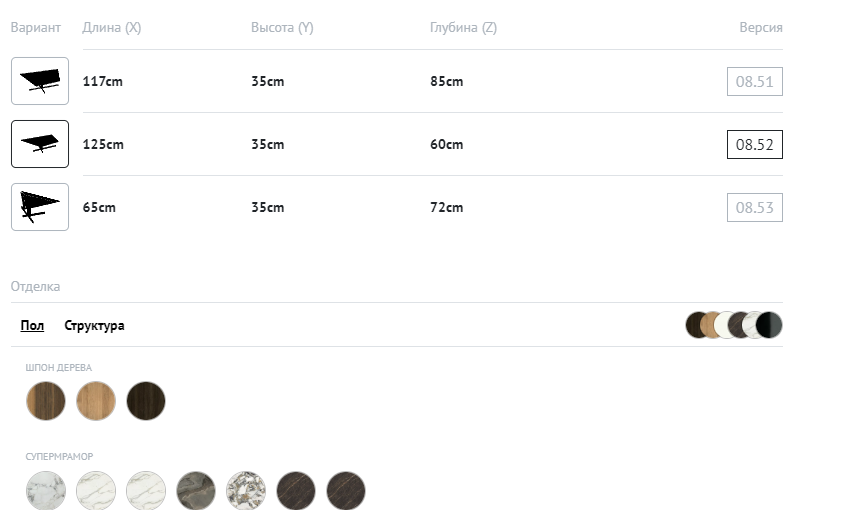Select the 117cm table variant thumbnail
Viewport: 863px width, 510px height.
pyautogui.click(x=40, y=81)
